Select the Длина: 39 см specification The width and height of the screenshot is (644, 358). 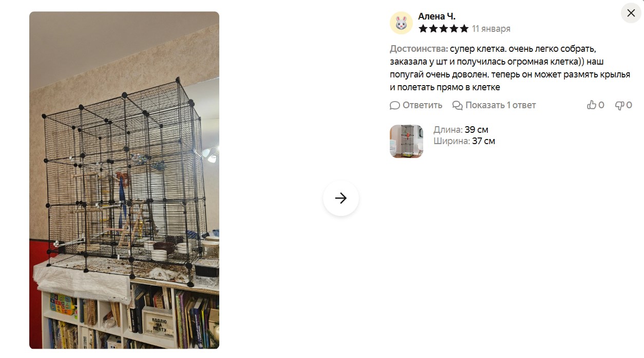[x=461, y=130]
